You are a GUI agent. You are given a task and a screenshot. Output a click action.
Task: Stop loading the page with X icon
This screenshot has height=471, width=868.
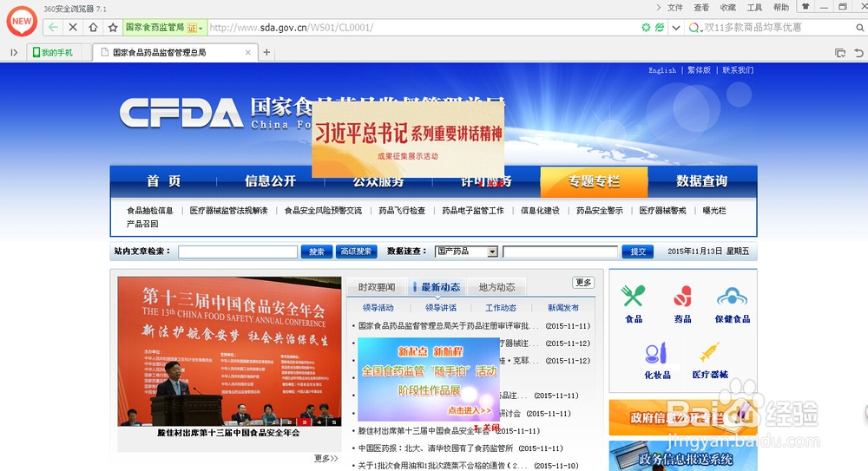73,27
